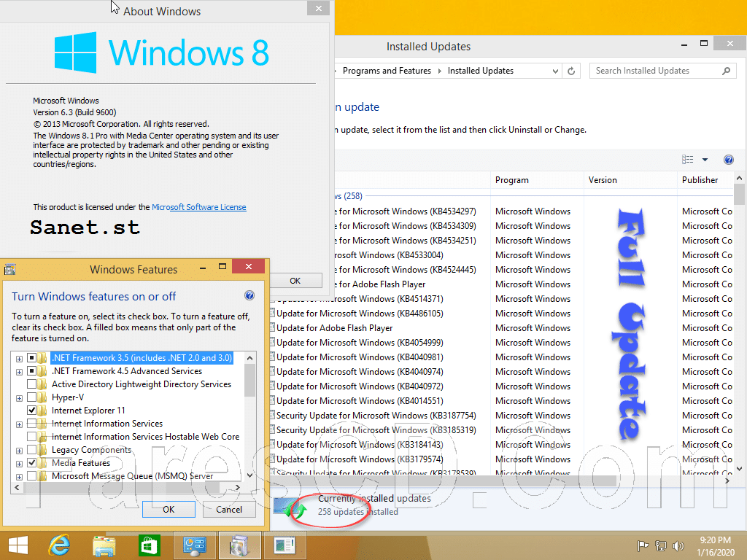Click the features list horizontal scrollbar thumb
The height and width of the screenshot is (560, 747).
120,487
